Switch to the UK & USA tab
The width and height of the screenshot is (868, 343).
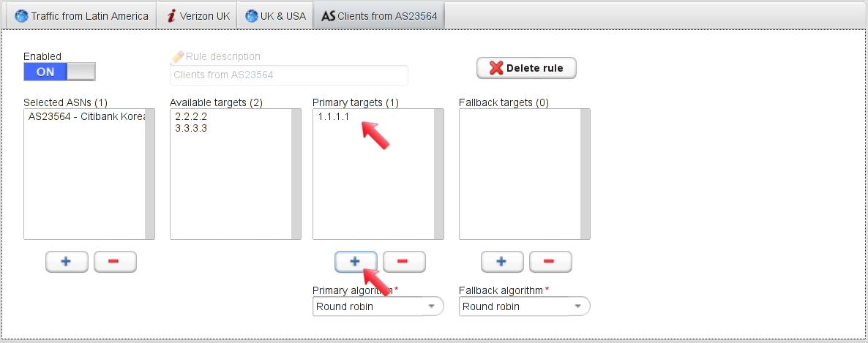[275, 16]
